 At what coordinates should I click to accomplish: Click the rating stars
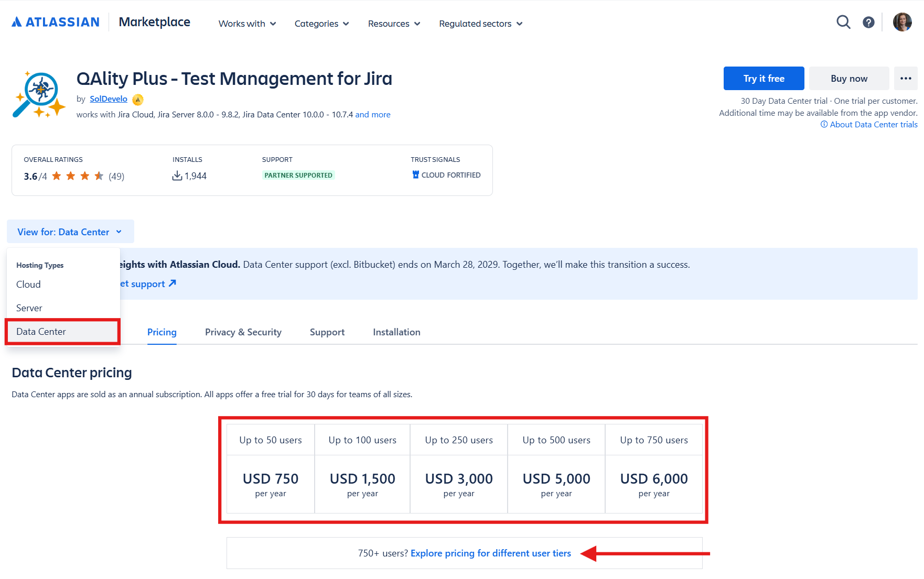point(78,176)
